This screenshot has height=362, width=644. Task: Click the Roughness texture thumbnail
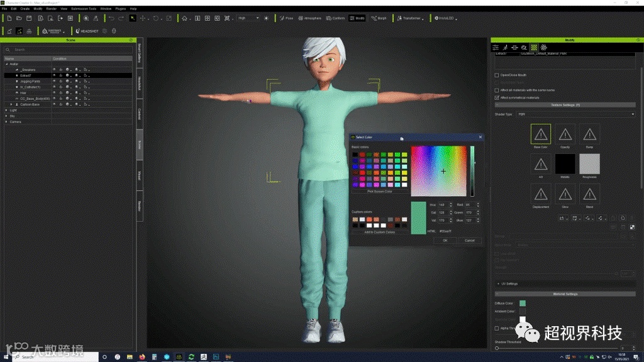coord(589,164)
